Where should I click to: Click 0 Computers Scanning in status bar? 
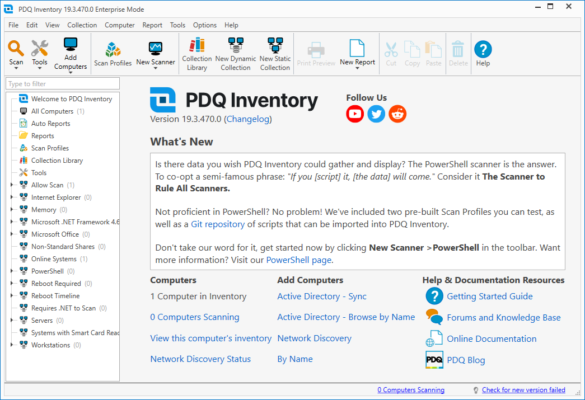(411, 390)
